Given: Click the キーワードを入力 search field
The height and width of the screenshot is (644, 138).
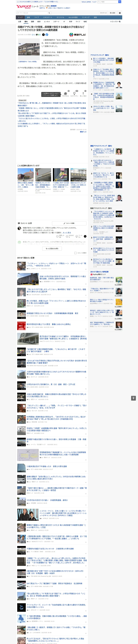Looking at the screenshot, I should coord(32,13).
